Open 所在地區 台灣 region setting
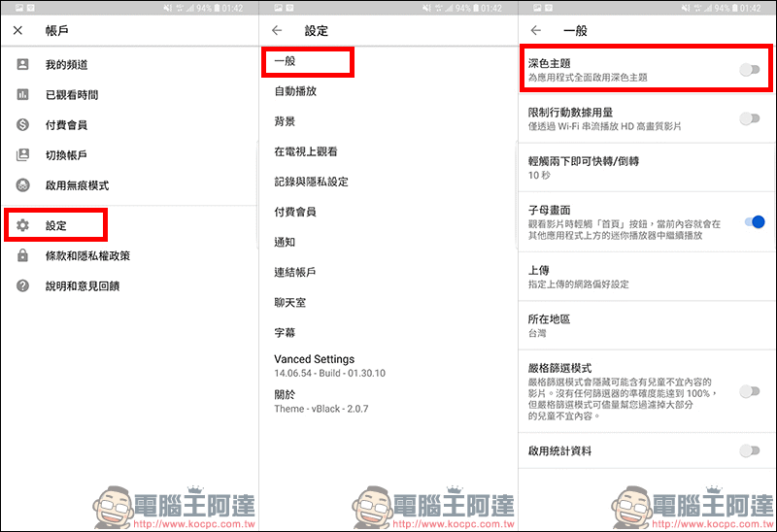 click(x=646, y=325)
